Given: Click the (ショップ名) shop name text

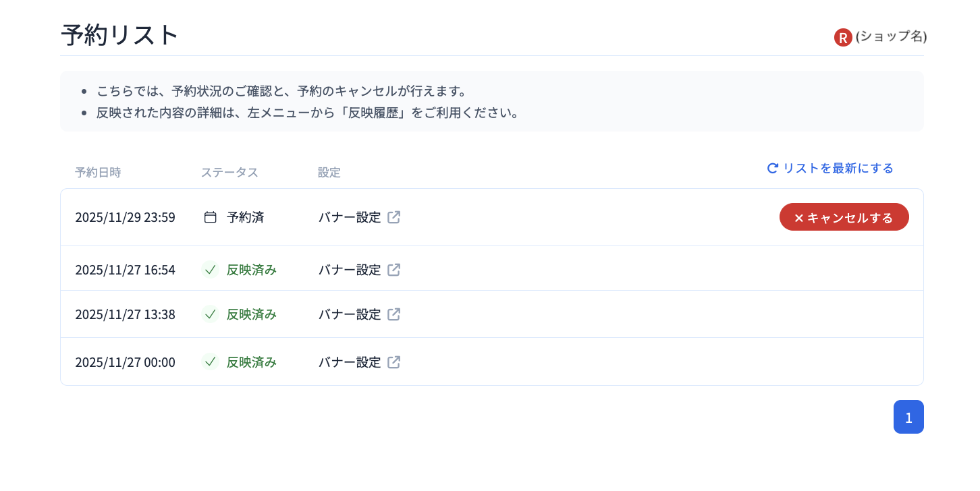Looking at the screenshot, I should click(x=891, y=36).
